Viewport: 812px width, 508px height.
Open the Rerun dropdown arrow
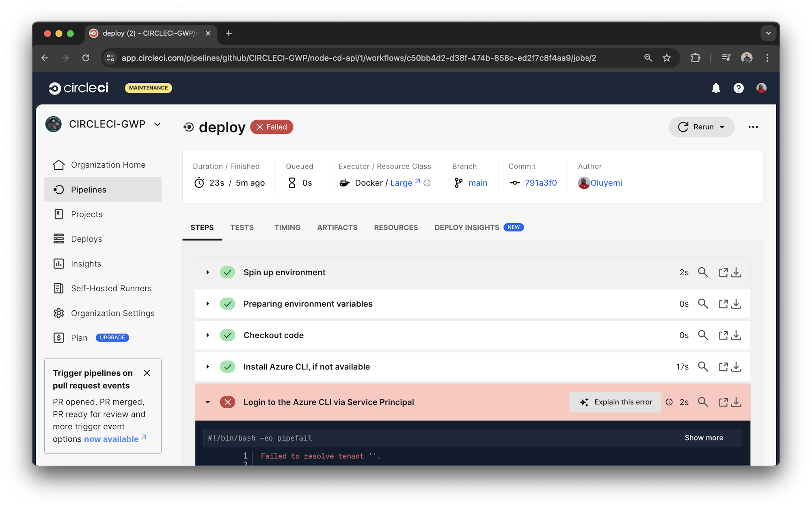[722, 127]
